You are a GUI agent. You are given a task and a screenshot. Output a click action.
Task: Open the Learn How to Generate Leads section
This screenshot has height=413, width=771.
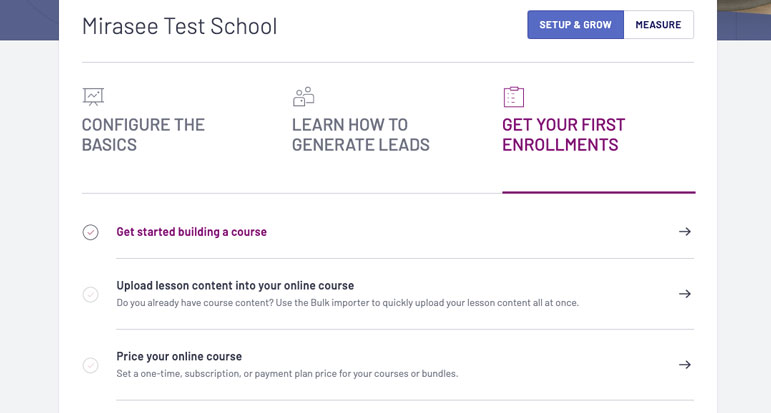click(x=360, y=135)
